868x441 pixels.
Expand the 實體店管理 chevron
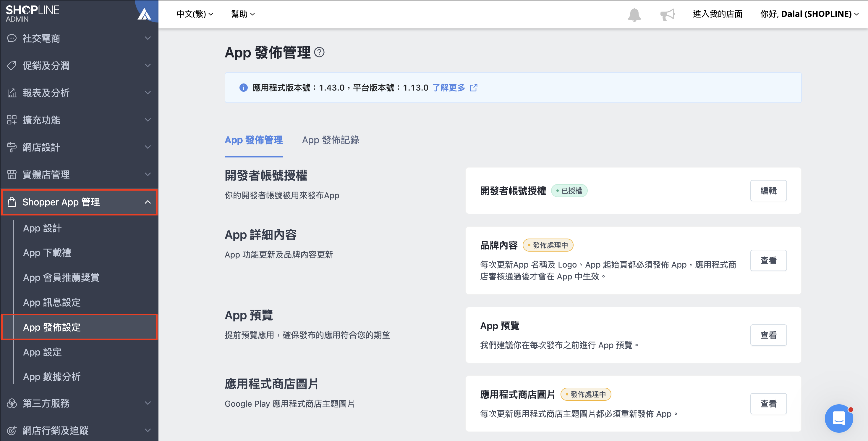[x=148, y=174]
